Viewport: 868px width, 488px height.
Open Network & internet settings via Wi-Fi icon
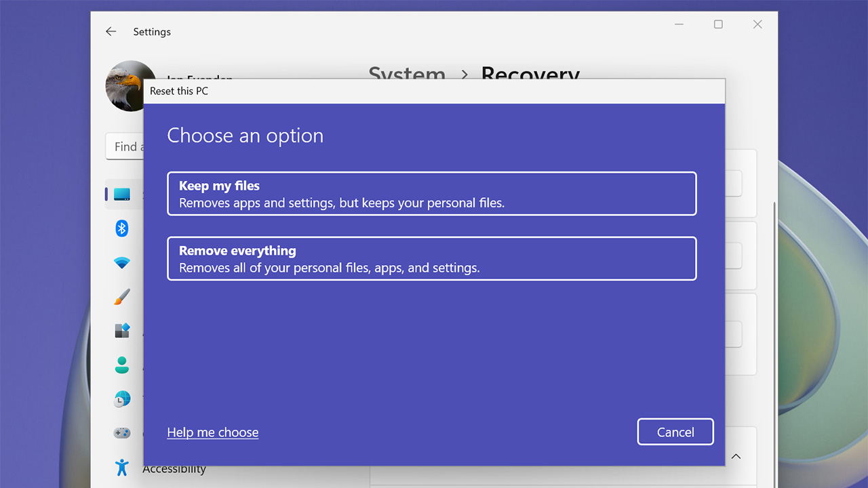point(123,262)
